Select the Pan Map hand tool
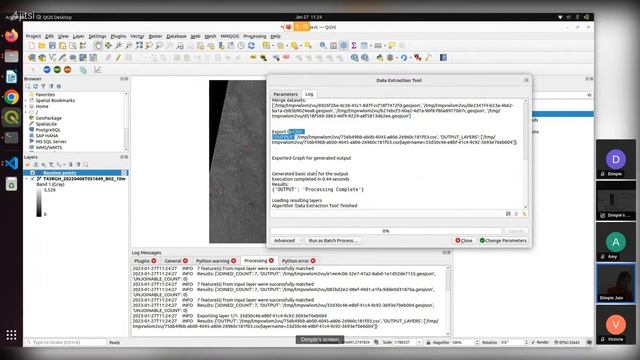The width and height of the screenshot is (640, 360). click(x=98, y=46)
